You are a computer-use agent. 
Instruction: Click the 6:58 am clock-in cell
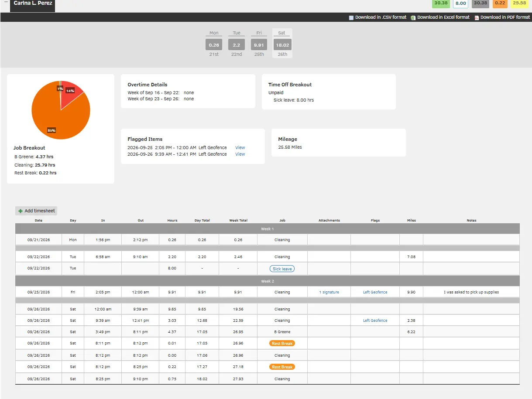[103, 257]
